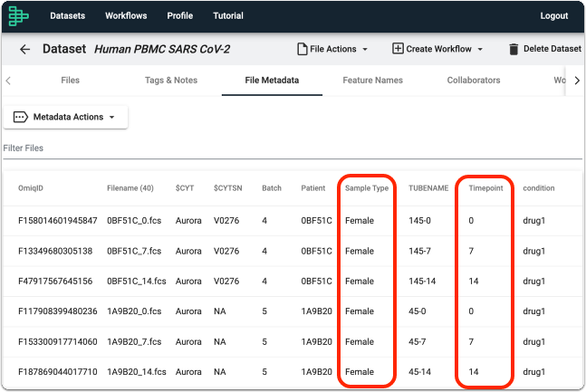Image resolution: width=586 pixels, height=392 pixels.
Task: Click the File Actions button label
Action: point(333,49)
